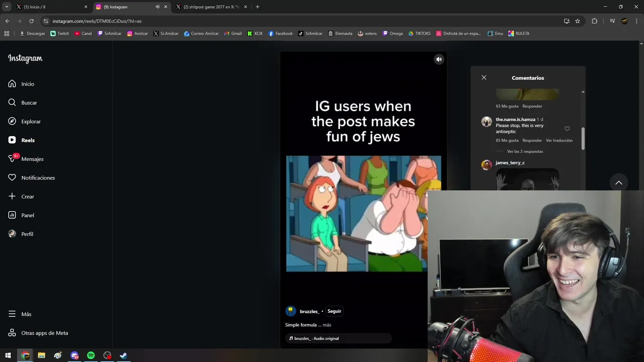Reload the page
Viewport: 644px width, 362px height.
pyautogui.click(x=31, y=21)
